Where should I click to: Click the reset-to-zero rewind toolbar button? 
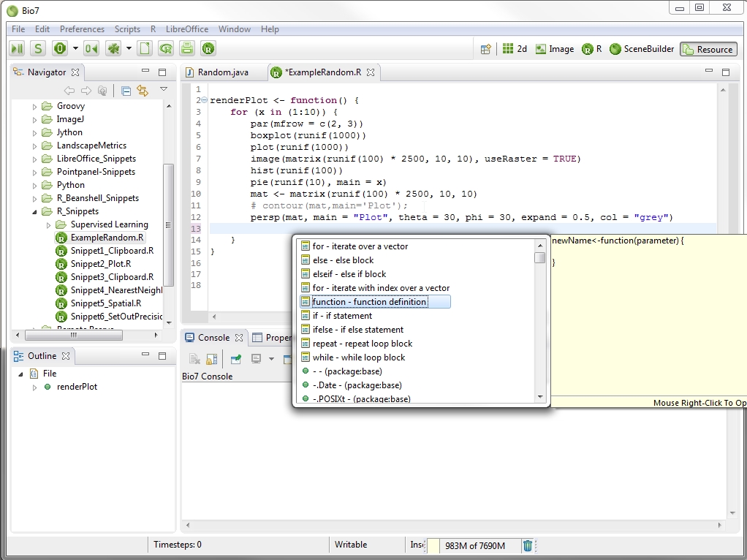pos(91,48)
